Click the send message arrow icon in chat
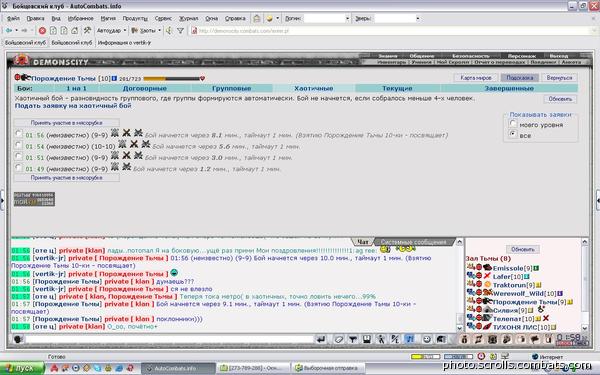600x375 pixels. [x=321, y=339]
